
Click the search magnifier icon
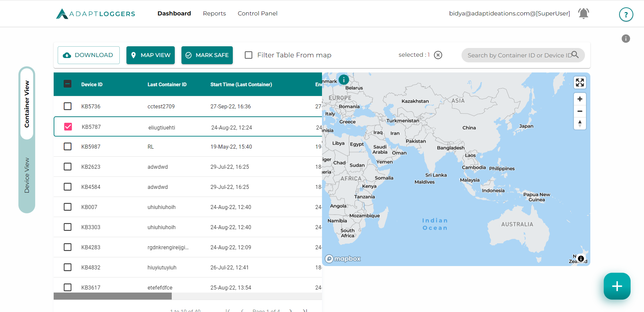click(575, 54)
